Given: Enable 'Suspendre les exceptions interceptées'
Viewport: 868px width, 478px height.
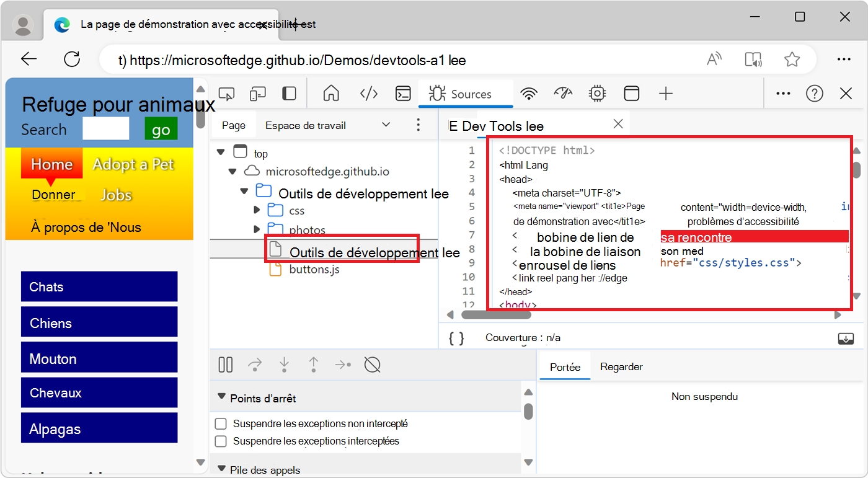Looking at the screenshot, I should (x=221, y=441).
